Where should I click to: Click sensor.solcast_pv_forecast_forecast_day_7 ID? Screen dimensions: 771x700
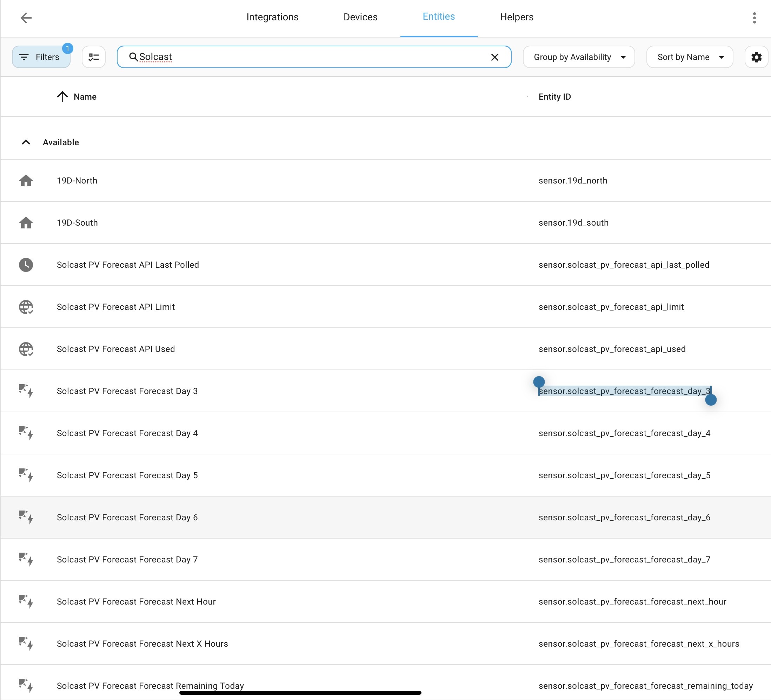point(625,559)
